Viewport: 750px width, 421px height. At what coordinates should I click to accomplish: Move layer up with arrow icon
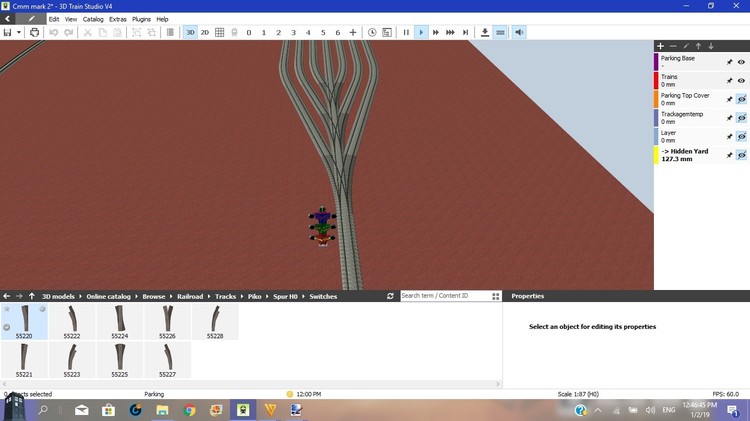click(698, 46)
